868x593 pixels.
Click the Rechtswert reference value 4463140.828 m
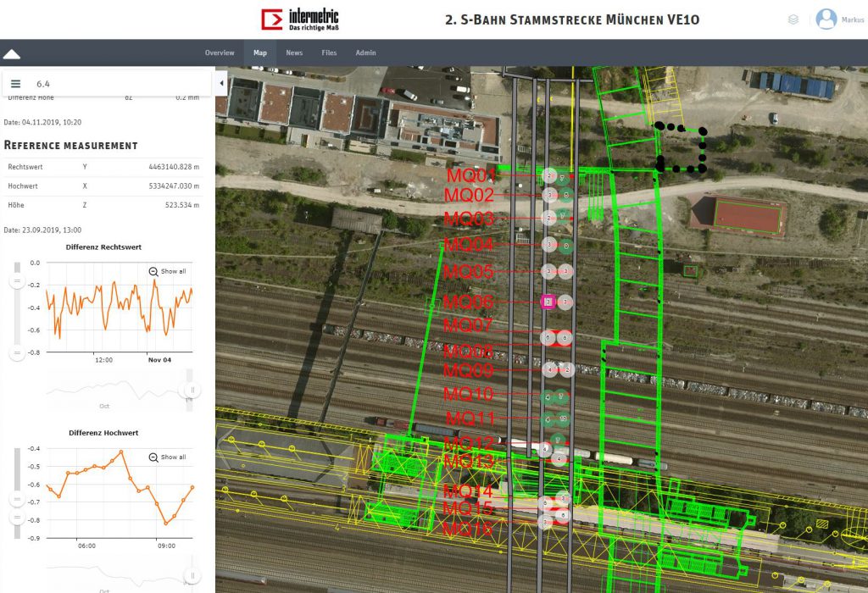(x=174, y=167)
